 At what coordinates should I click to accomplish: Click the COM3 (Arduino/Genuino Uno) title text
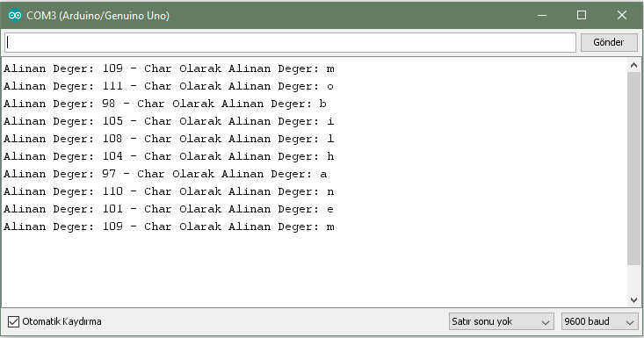pos(98,16)
